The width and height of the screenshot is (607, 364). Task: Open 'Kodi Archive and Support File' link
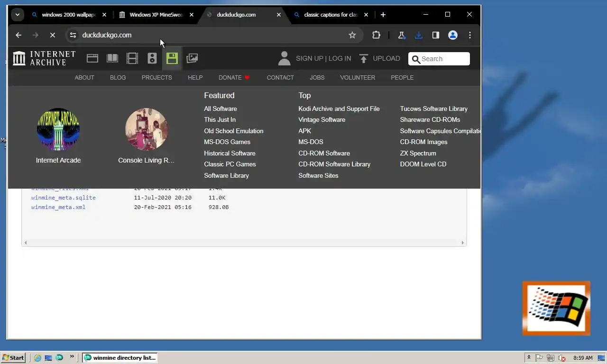[339, 109]
